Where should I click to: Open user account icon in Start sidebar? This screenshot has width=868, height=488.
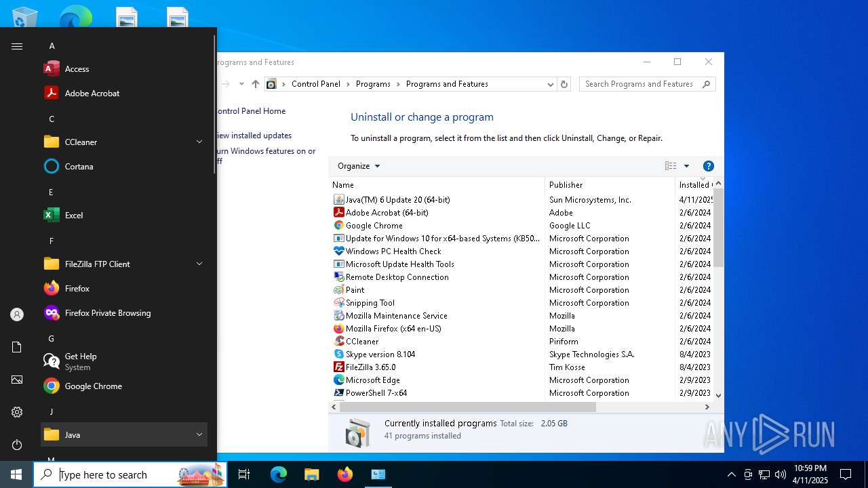point(17,314)
